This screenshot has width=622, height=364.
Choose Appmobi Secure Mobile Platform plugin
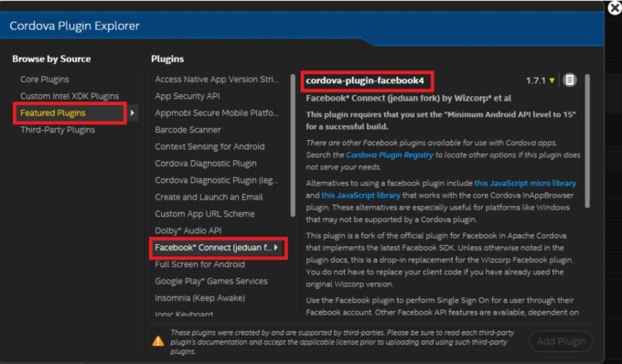pos(217,113)
